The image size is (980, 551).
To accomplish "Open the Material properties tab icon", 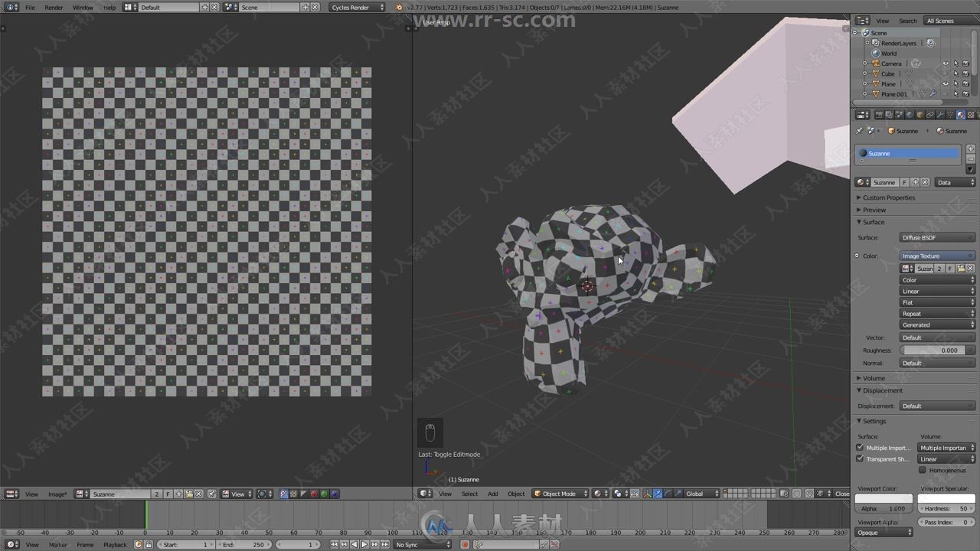I will tap(961, 115).
